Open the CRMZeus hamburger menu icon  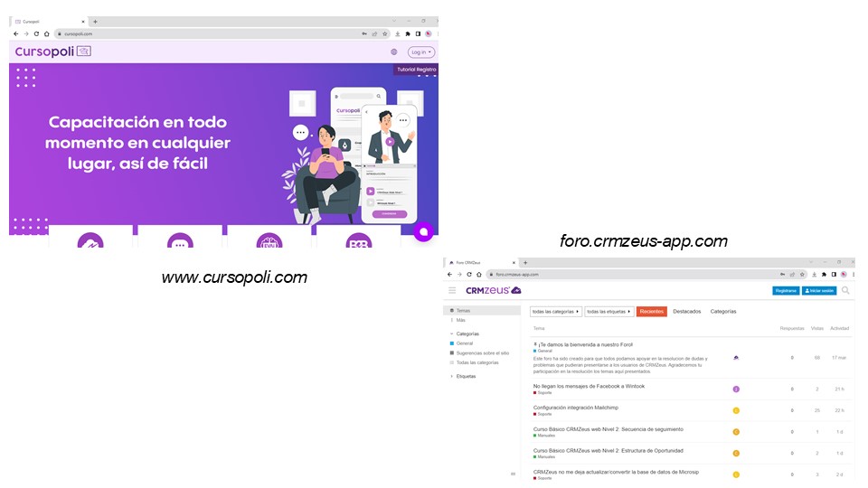coord(452,290)
